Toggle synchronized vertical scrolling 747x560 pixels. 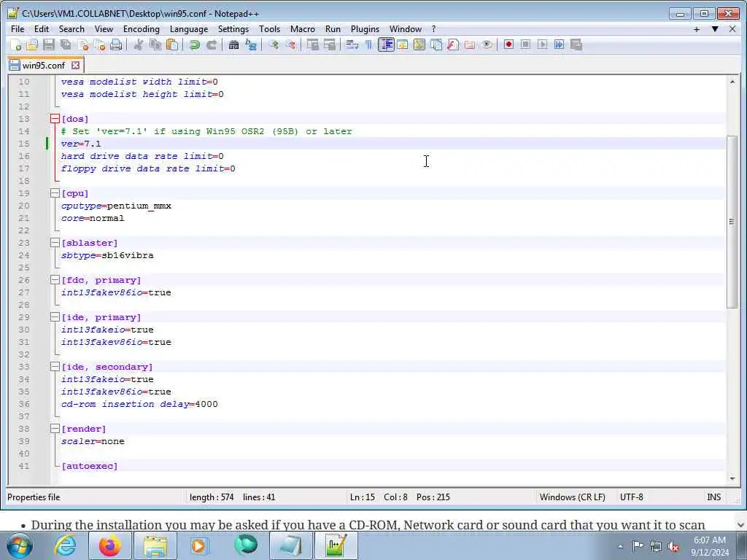[x=312, y=44]
